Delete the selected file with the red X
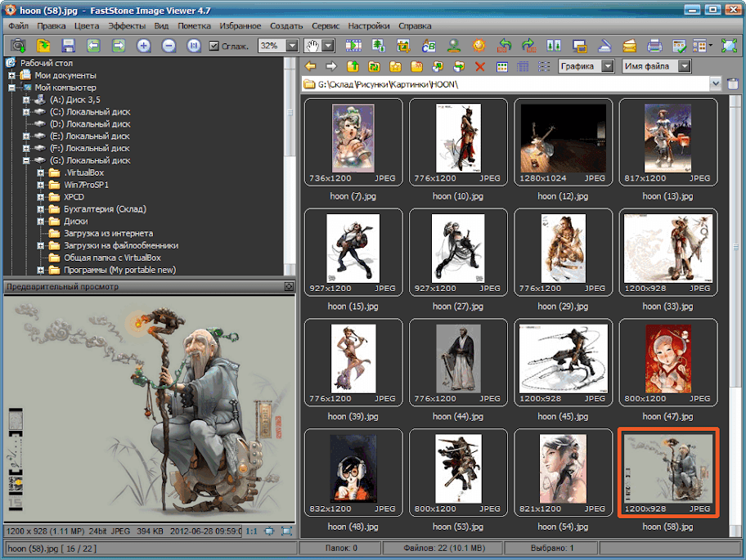Viewport: 746px width, 560px height. (480, 65)
